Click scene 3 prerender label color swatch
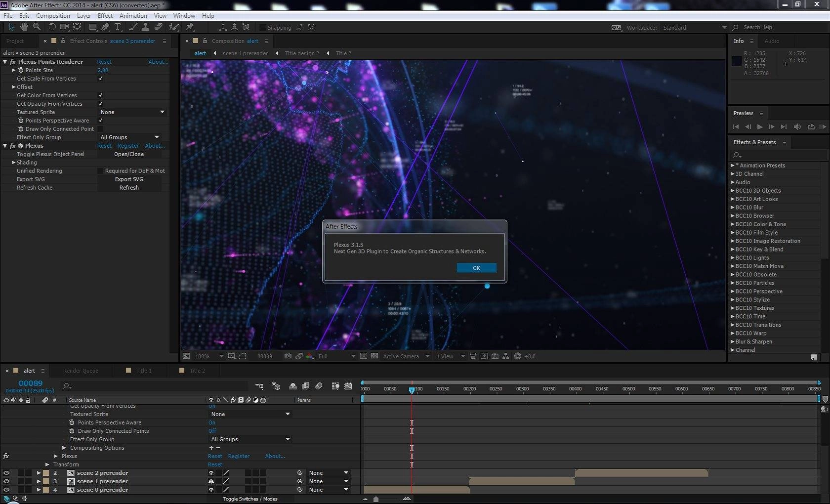The image size is (830, 504). pos(54,41)
